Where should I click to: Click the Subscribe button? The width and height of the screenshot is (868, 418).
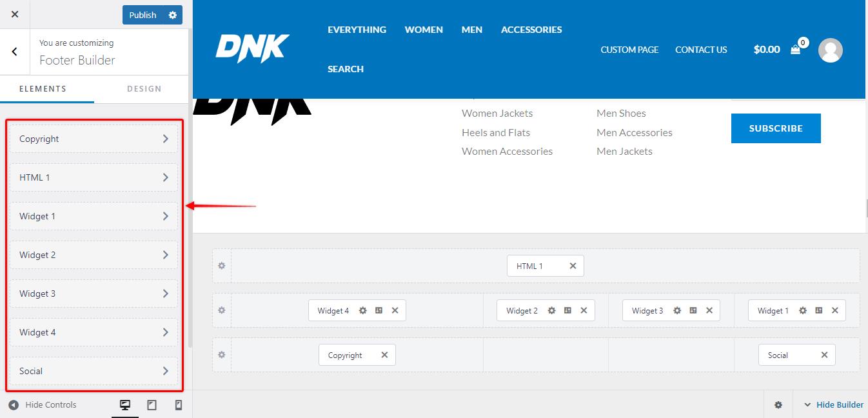pos(776,128)
